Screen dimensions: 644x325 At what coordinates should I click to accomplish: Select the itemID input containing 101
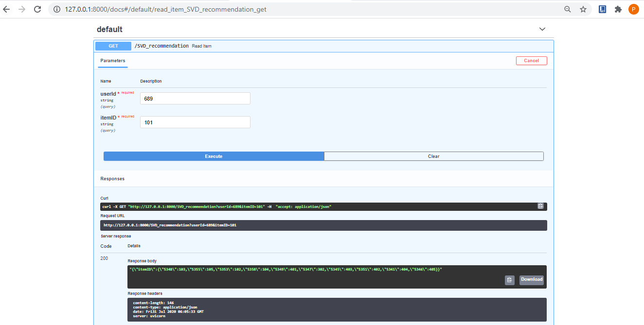pyautogui.click(x=195, y=122)
